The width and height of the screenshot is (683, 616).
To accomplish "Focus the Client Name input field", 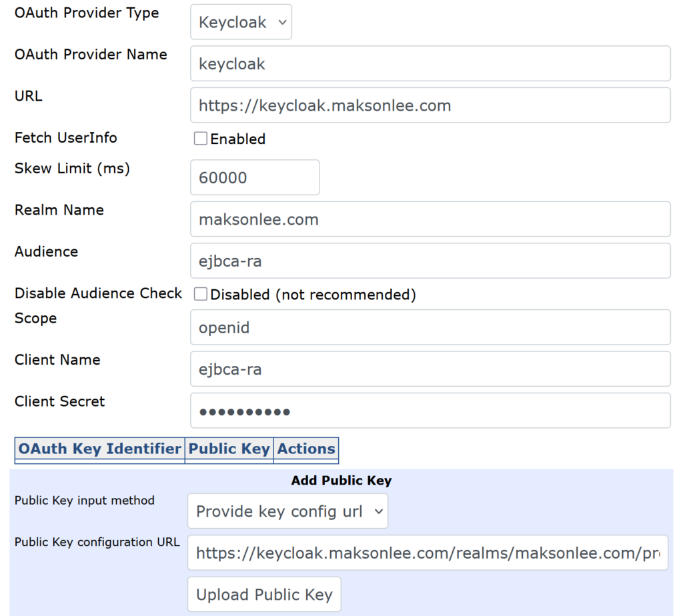I will pos(430,369).
